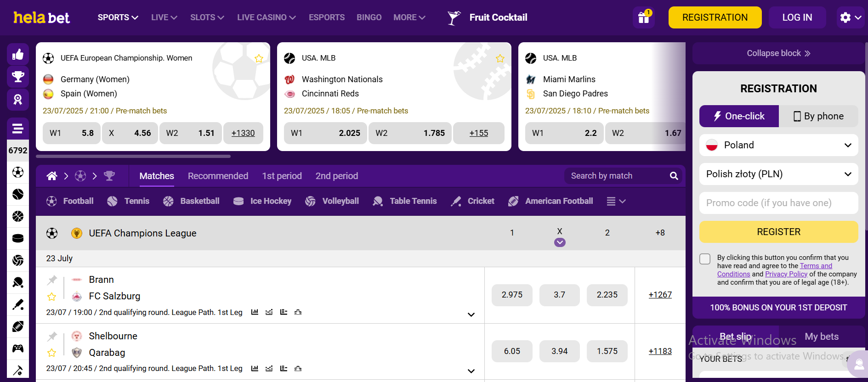The height and width of the screenshot is (382, 868).
Task: Focus the promo code input field
Action: pyautogui.click(x=778, y=203)
